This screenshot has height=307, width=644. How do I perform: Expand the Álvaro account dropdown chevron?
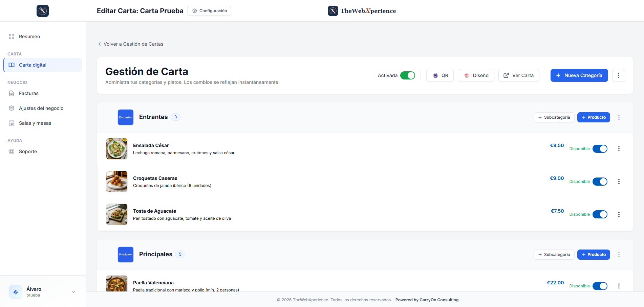pyautogui.click(x=73, y=292)
